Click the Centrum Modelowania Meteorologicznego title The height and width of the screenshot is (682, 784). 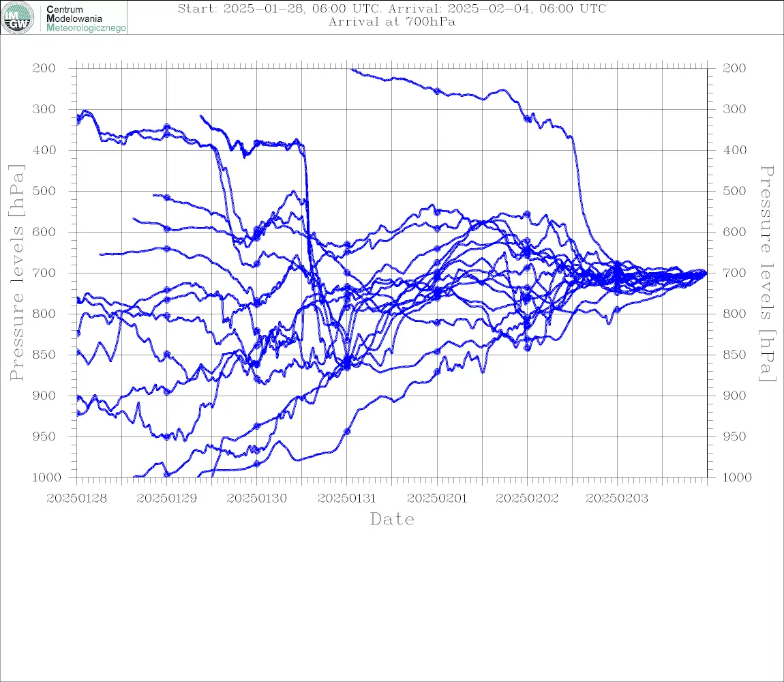[x=86, y=18]
